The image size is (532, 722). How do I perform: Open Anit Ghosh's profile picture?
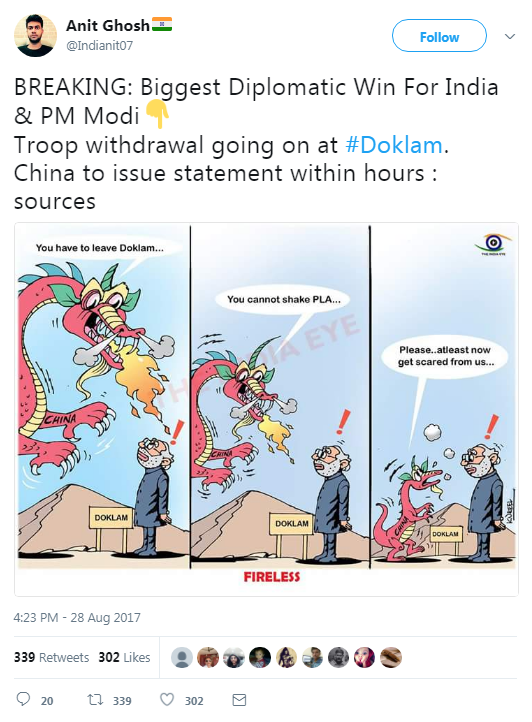click(35, 35)
